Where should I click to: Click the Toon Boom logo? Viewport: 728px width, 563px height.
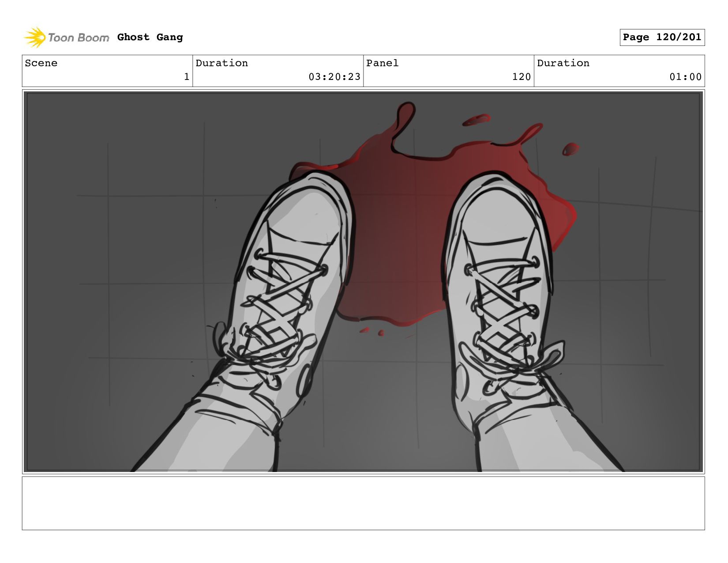coord(66,38)
